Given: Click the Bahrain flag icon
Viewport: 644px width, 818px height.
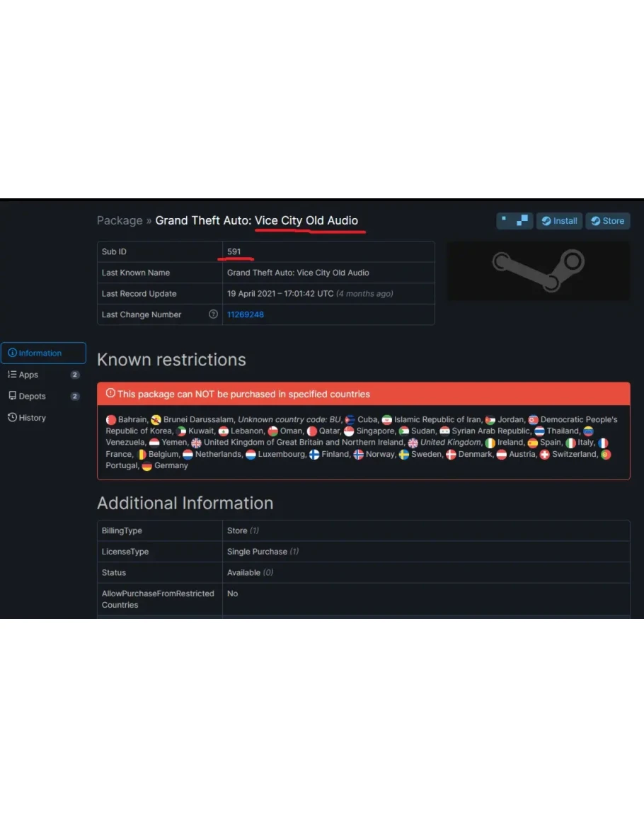Looking at the screenshot, I should (x=111, y=420).
